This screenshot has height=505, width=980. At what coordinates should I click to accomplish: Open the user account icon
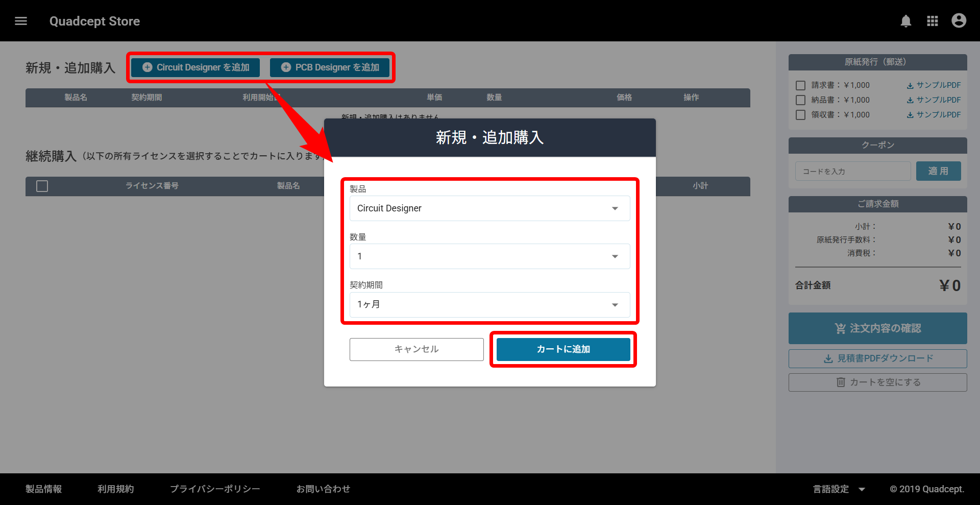pyautogui.click(x=959, y=21)
